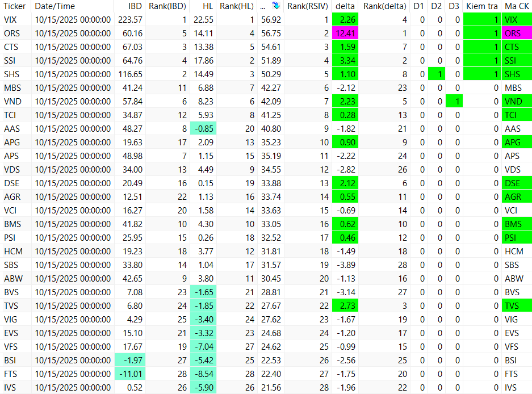Click the highlighted HL value -1.65
532x394 pixels.
coord(203,292)
